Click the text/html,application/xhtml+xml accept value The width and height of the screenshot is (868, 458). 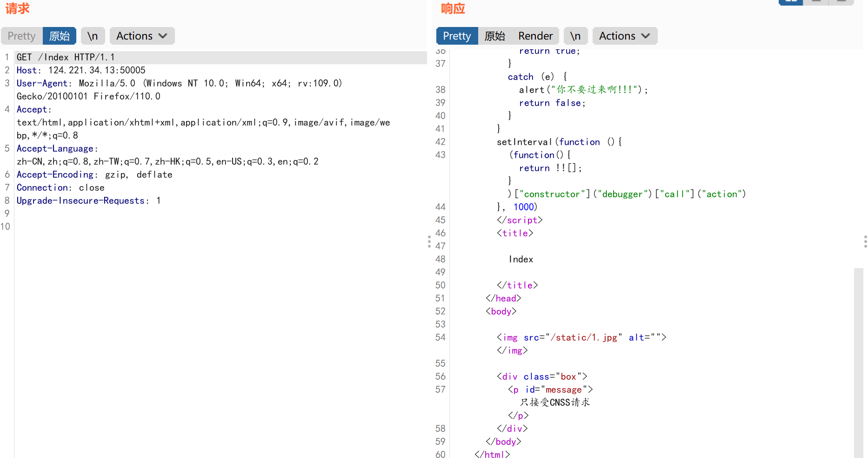click(x=203, y=122)
